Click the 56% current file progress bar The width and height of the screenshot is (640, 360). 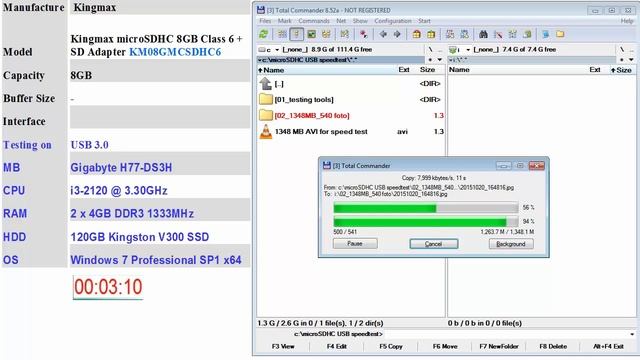pos(426,208)
